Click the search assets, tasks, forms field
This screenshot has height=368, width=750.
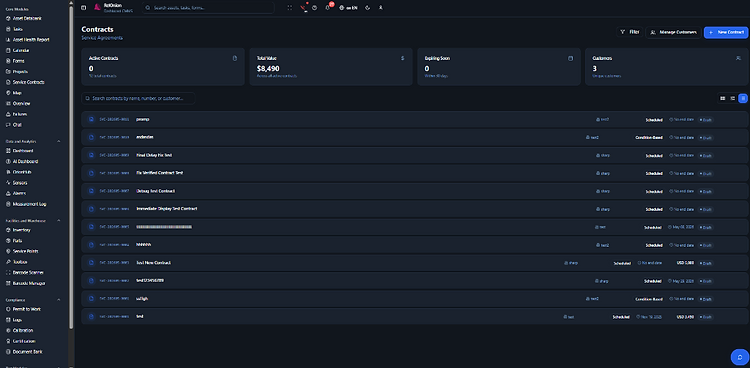[209, 8]
